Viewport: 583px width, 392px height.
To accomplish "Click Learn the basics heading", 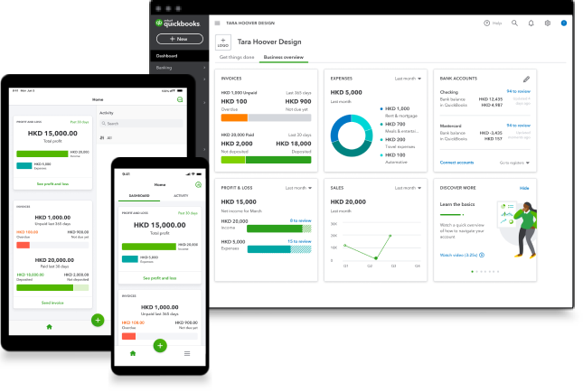I will 457,204.
